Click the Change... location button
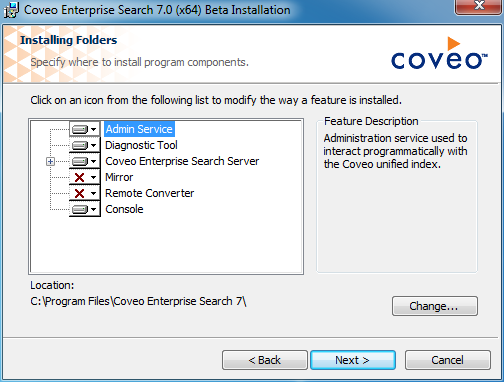 coord(435,306)
